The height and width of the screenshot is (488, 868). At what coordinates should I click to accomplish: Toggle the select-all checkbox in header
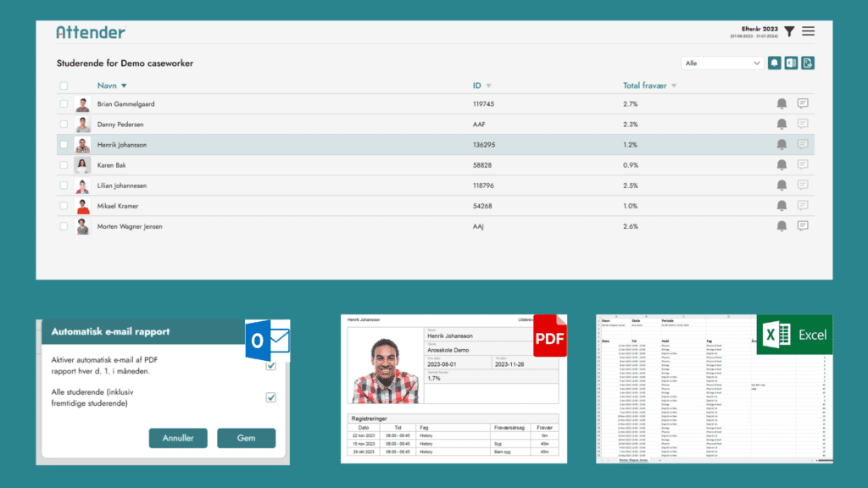(x=64, y=86)
